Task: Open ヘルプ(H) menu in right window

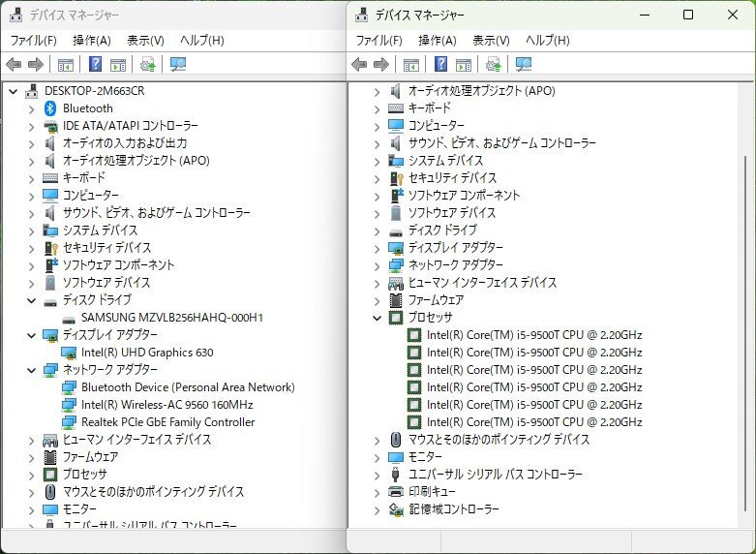Action: click(548, 40)
